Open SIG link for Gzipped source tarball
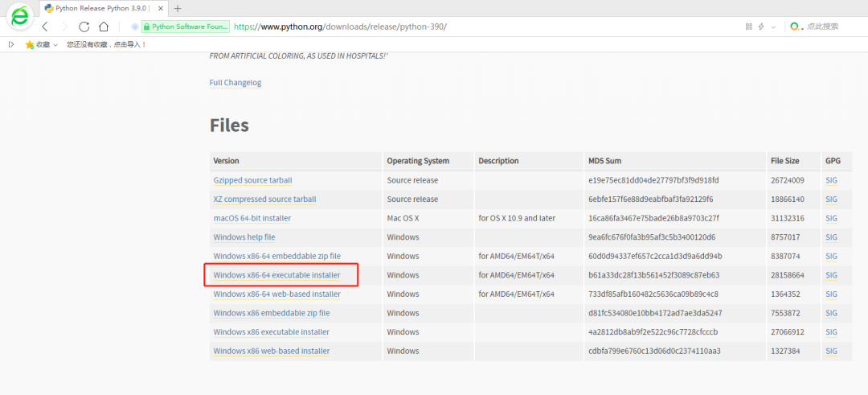This screenshot has height=395, width=868. point(831,180)
